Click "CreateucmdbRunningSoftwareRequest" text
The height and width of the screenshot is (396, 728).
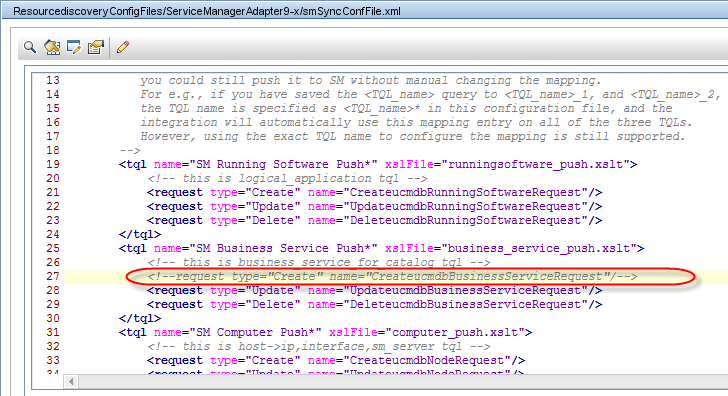[465, 192]
